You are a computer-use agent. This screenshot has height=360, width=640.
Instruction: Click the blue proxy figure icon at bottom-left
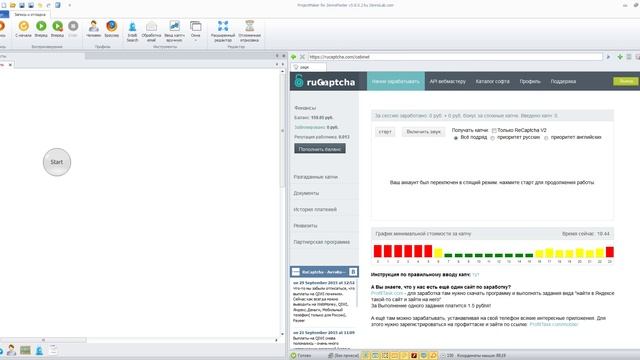click(39, 350)
